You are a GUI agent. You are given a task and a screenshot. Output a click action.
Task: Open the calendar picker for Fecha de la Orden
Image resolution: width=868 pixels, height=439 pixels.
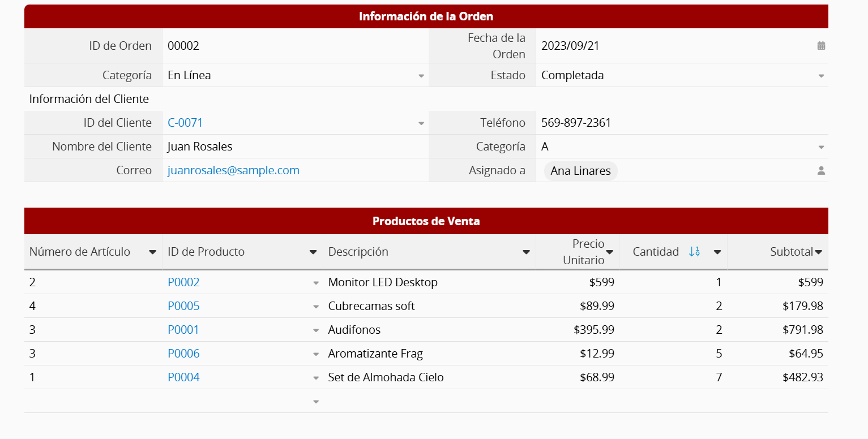point(821,46)
